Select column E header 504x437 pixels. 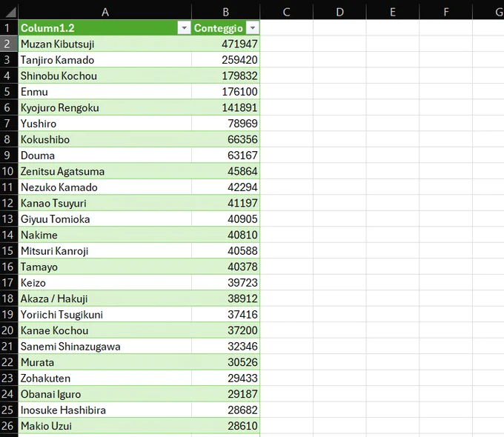click(x=393, y=12)
